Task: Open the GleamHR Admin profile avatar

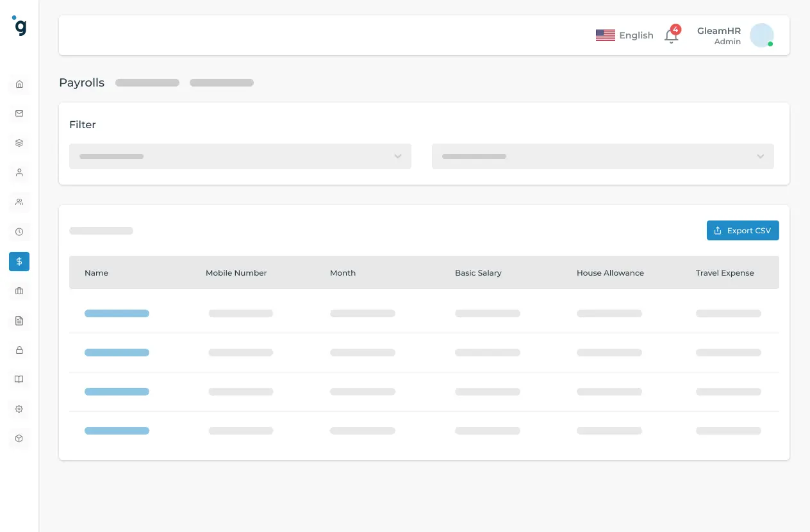Action: click(x=761, y=35)
